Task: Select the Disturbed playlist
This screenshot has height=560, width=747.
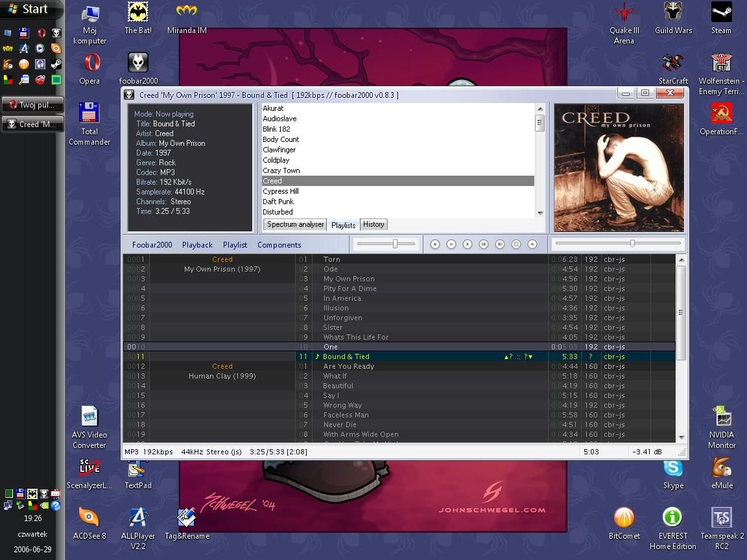Action: 397,212
